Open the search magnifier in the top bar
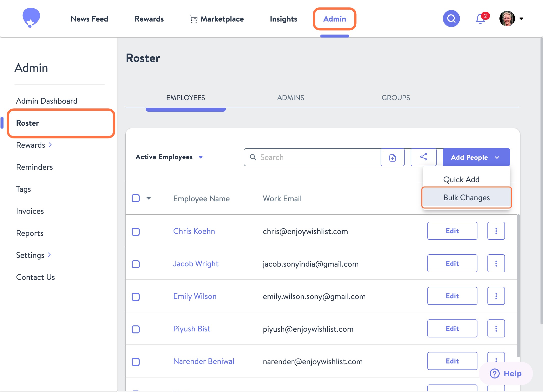Viewport: 543px width, 392px height. (x=451, y=18)
